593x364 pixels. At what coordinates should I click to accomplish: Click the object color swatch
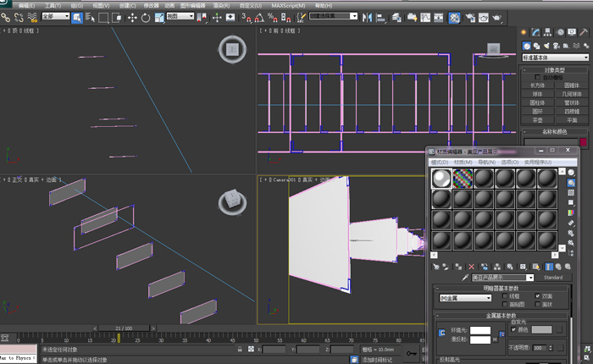583,141
